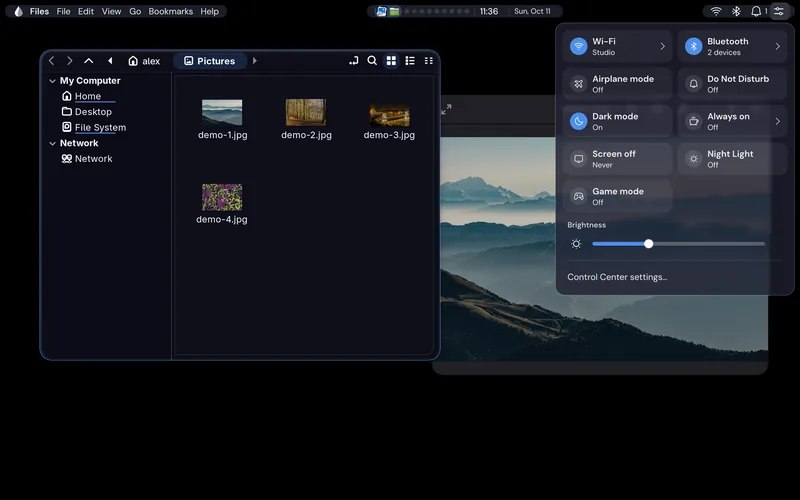The image size is (800, 500).
Task: Toggle location entry path icon
Action: (354, 61)
